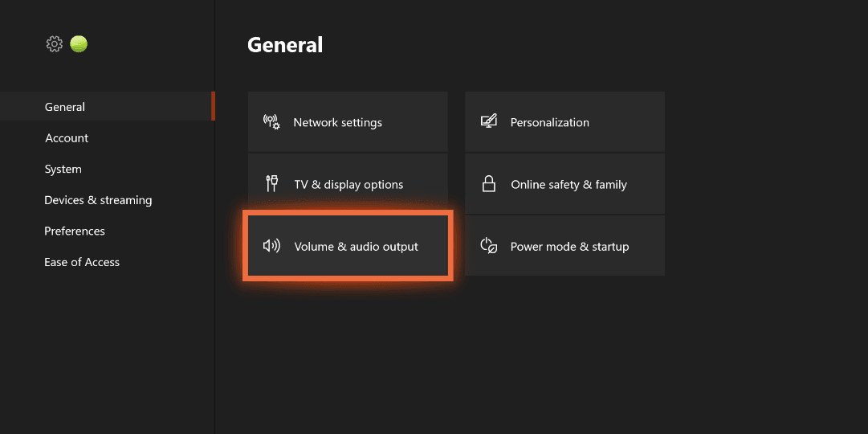The width and height of the screenshot is (868, 434).
Task: Click the padlock icon for online safety
Action: click(x=488, y=184)
